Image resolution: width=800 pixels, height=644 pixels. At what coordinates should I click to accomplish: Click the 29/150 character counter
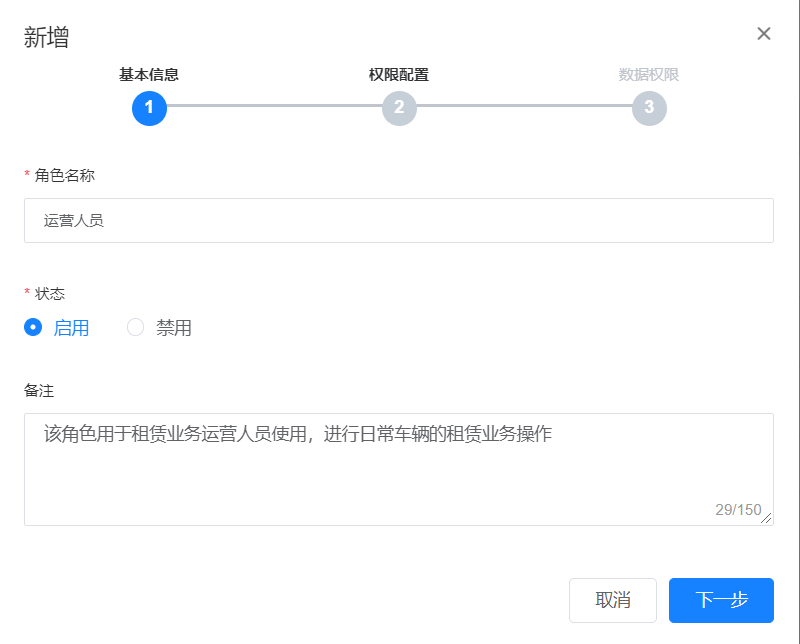coord(737,510)
